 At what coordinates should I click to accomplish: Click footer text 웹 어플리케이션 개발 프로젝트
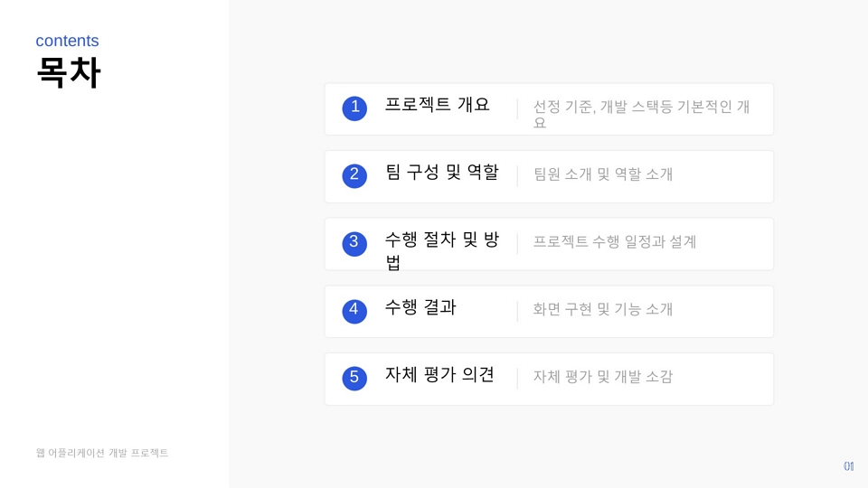tap(102, 453)
